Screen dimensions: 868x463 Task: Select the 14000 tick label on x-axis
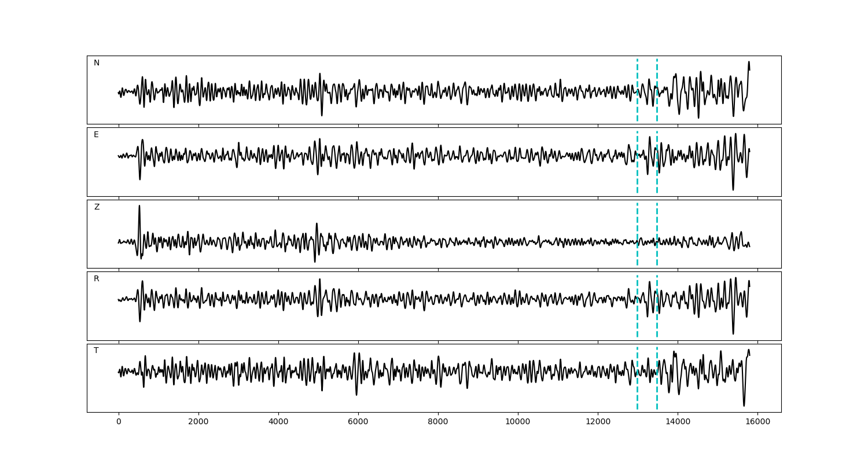click(678, 422)
